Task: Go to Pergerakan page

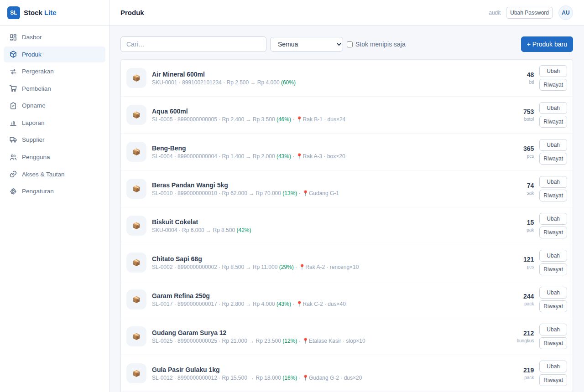Action: pyautogui.click(x=54, y=72)
